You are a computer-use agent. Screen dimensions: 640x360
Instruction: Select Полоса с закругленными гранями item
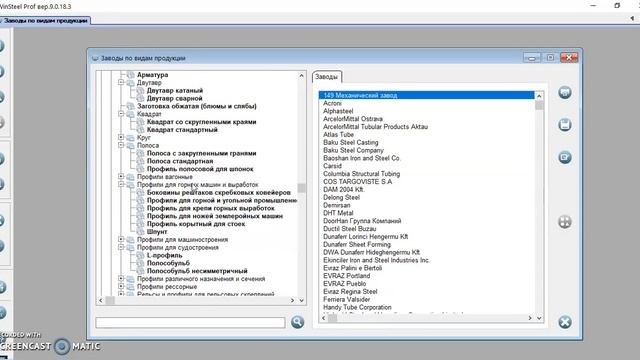(x=201, y=153)
